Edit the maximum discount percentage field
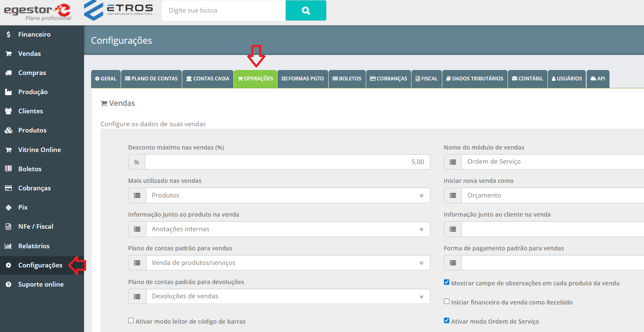Image resolution: width=644 pixels, height=332 pixels. pos(287,162)
